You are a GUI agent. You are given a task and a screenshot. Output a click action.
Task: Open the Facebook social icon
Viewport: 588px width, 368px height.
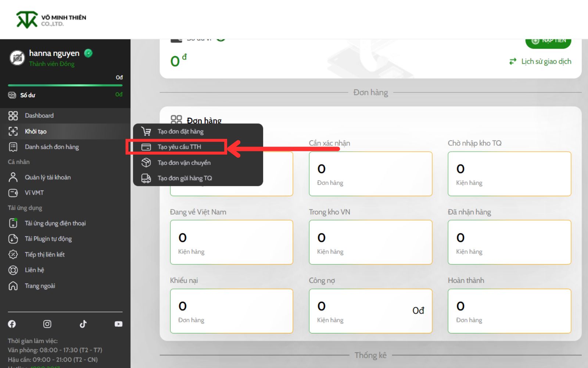[12, 324]
